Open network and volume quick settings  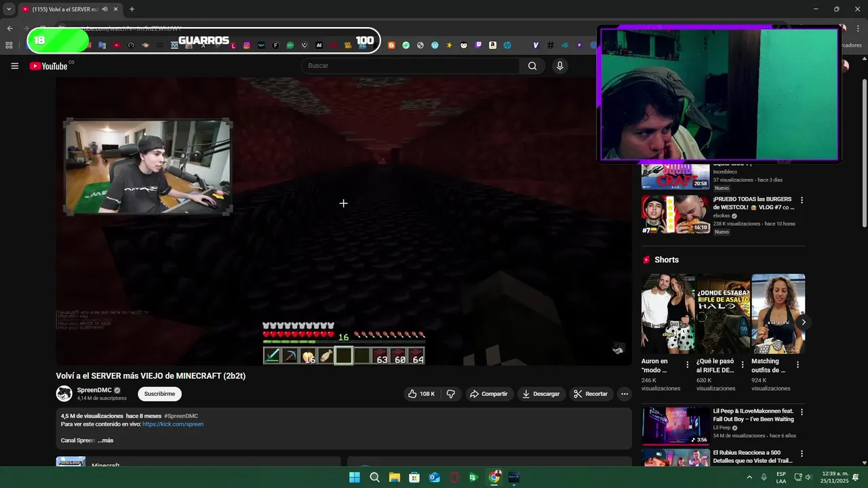[803, 477]
